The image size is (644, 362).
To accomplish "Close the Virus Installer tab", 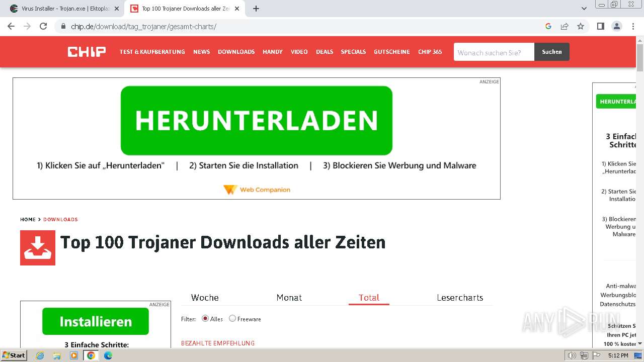I will (117, 9).
